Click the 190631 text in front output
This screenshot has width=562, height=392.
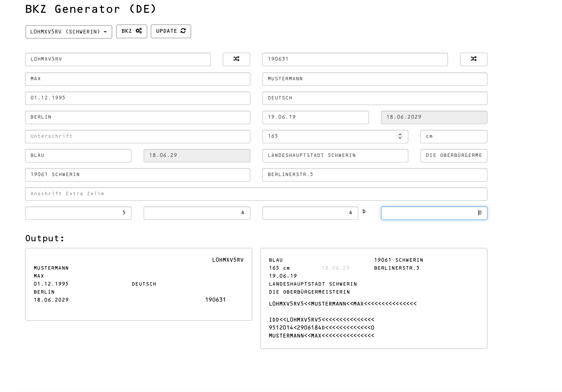216,300
